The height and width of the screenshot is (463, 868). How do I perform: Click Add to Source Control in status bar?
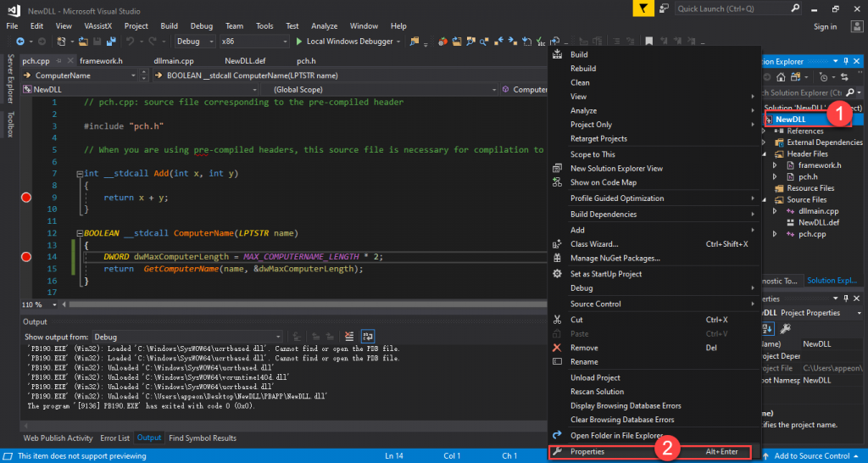(x=810, y=456)
